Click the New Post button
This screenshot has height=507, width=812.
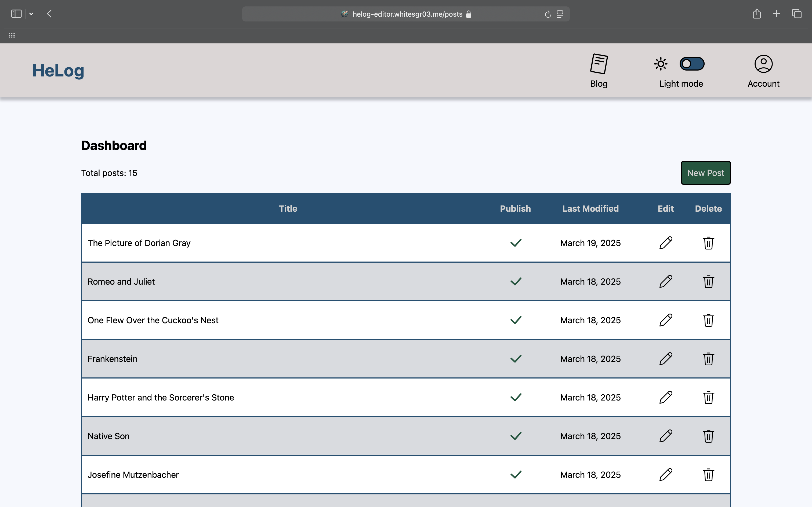(x=706, y=173)
